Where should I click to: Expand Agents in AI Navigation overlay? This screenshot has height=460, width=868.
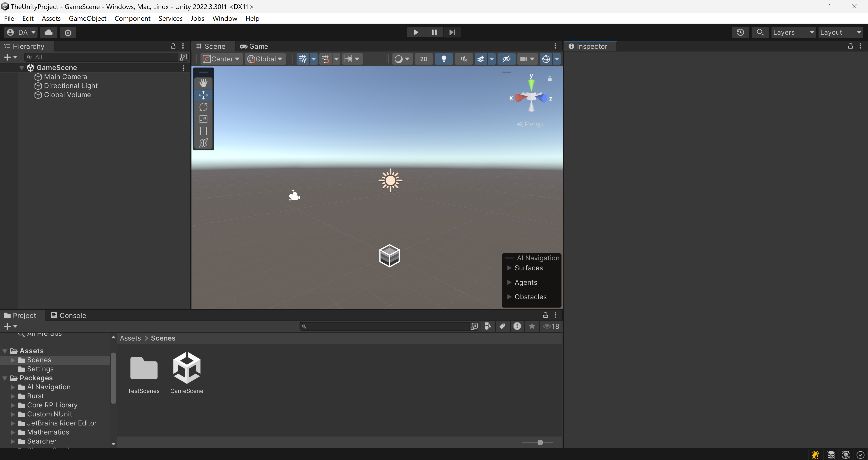click(x=509, y=282)
